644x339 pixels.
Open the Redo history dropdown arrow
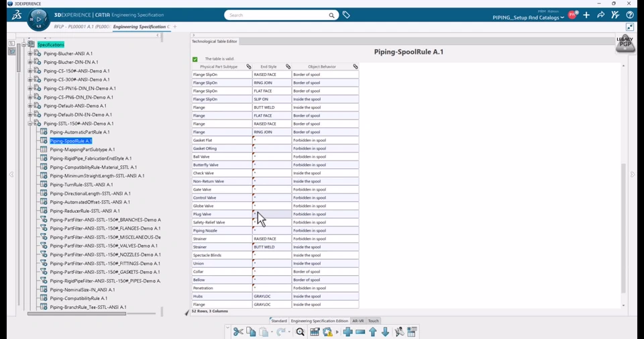(288, 332)
